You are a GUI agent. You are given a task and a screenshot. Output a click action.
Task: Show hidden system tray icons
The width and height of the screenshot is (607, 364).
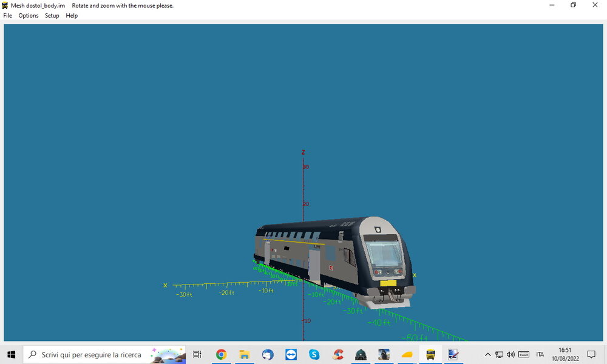pos(488,354)
